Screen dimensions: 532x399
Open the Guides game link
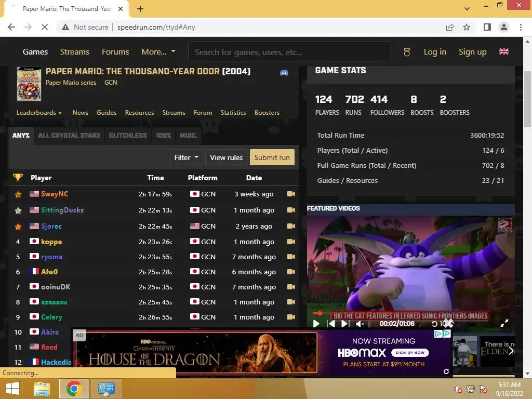coord(107,113)
